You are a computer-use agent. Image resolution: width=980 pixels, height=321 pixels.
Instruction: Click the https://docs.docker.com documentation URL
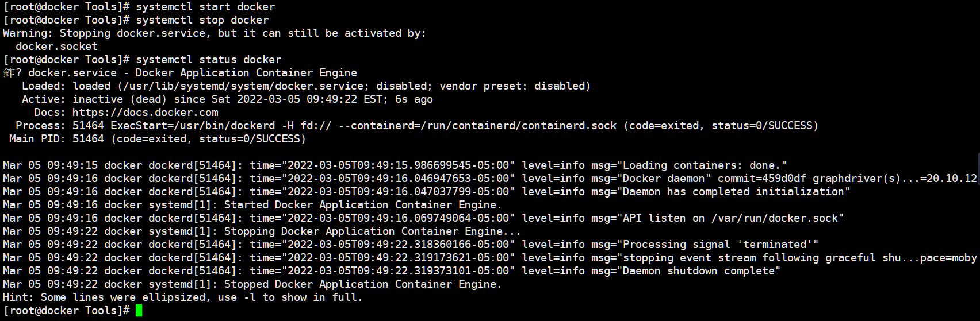click(145, 113)
